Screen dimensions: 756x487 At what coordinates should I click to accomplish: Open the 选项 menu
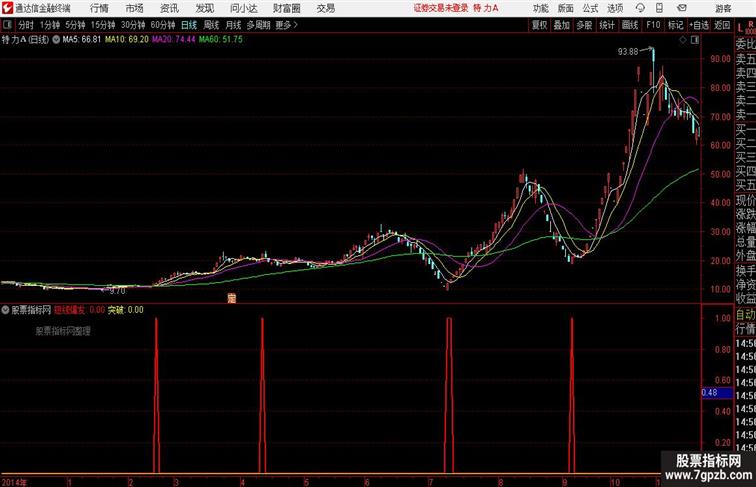pos(615,8)
